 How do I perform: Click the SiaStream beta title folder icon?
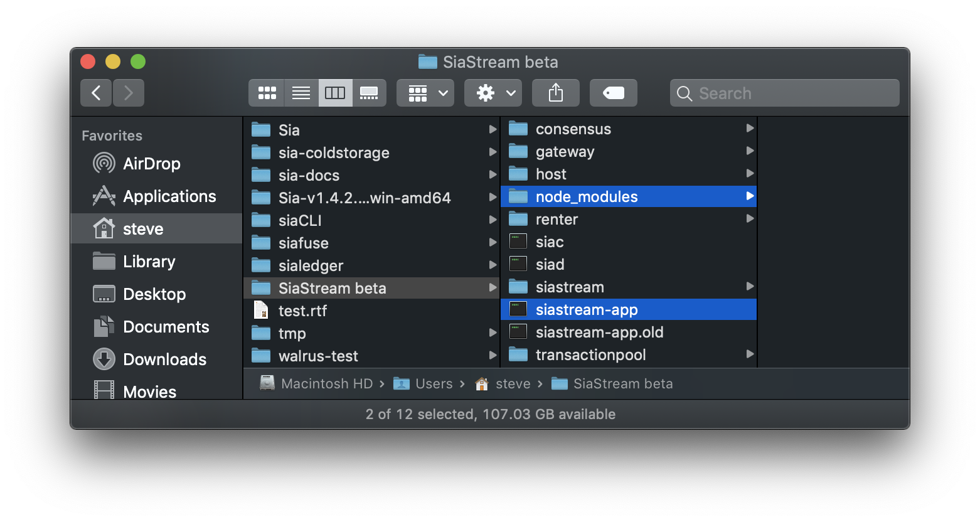pos(428,61)
